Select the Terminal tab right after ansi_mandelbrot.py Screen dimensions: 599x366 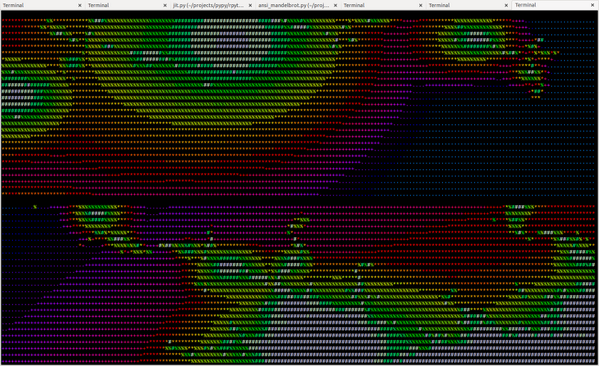pyautogui.click(x=383, y=5)
